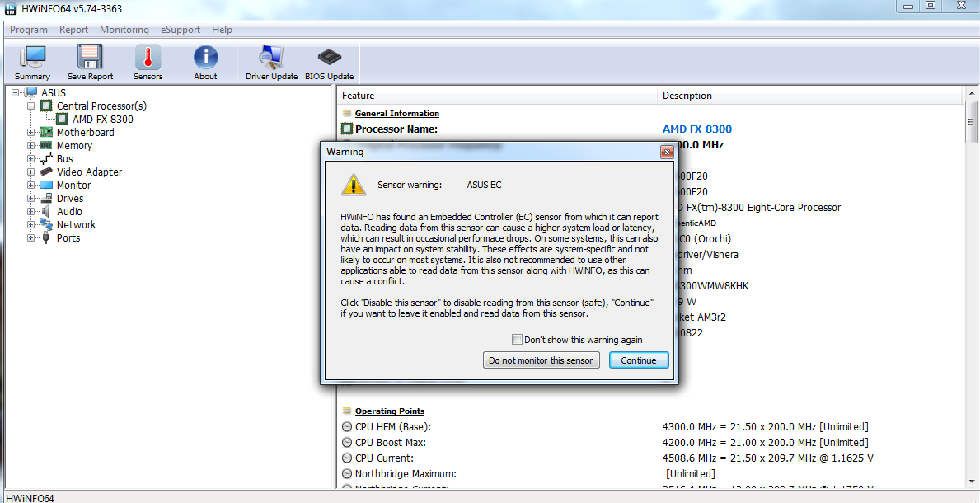Image resolution: width=980 pixels, height=503 pixels.
Task: Expand the Video Adapter node
Action: [x=30, y=172]
